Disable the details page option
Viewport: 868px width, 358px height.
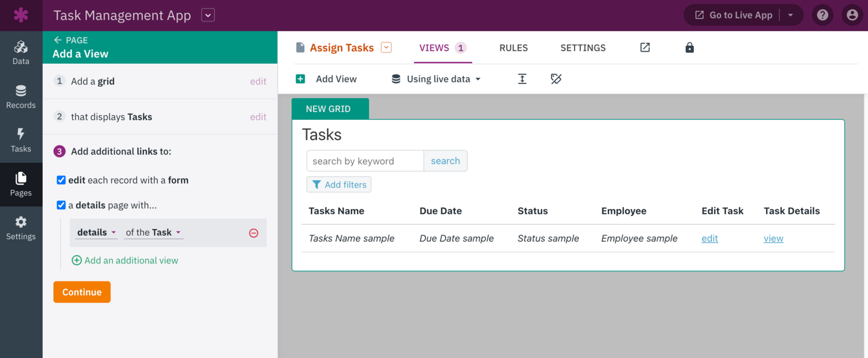(61, 204)
